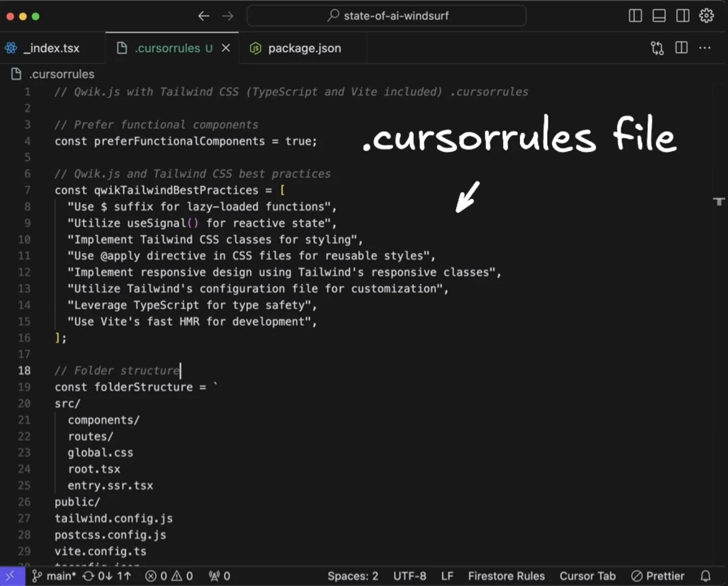
Task: Open Cursor Tab status item
Action: (587, 576)
